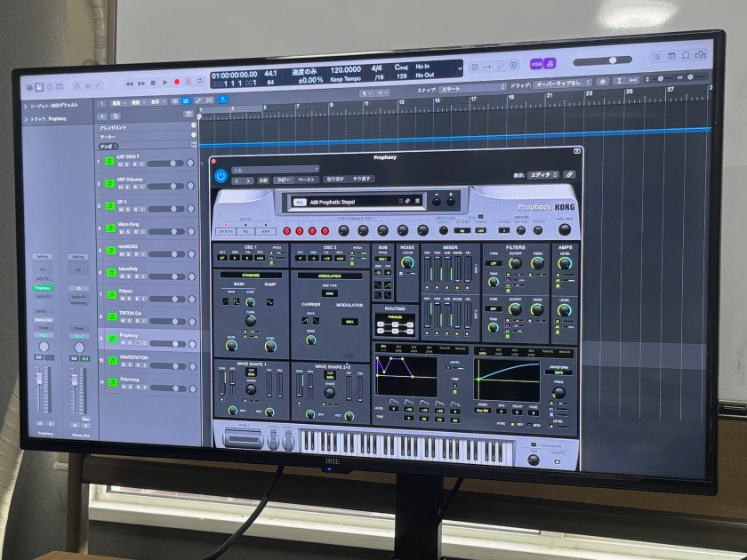Image resolution: width=747 pixels, height=560 pixels.
Task: Mute the ARP 2600 F track
Action: [121, 164]
